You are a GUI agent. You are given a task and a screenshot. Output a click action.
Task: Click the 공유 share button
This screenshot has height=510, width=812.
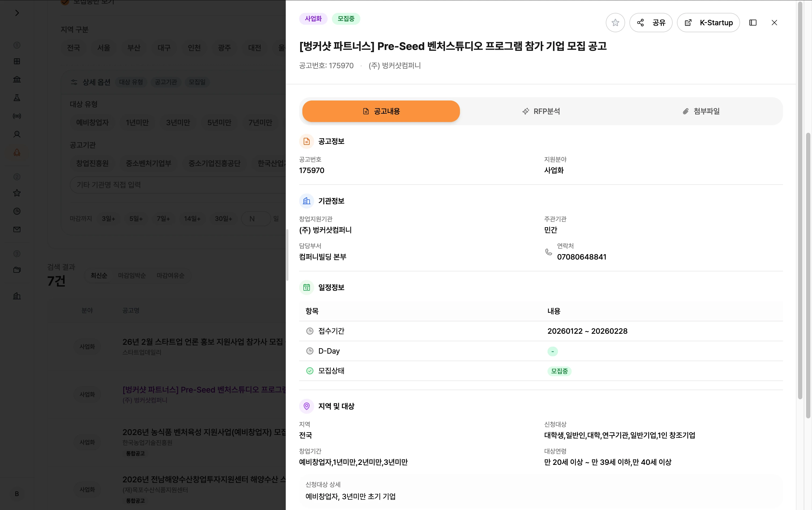[x=651, y=23]
